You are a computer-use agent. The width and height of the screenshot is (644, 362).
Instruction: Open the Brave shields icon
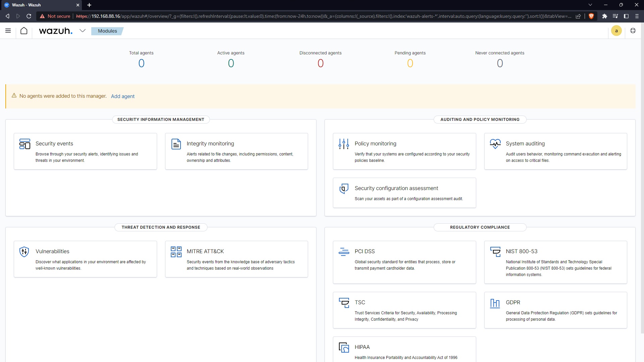coord(591,16)
